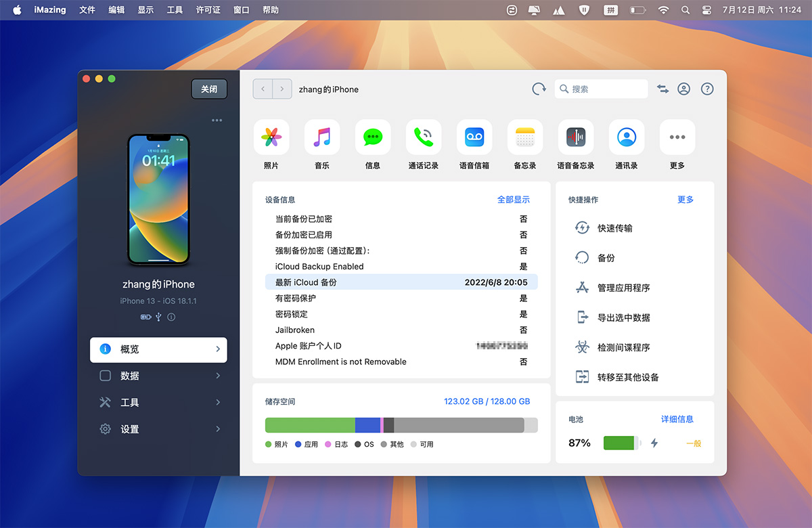
Task: Click the 管理应用程序 App Store icon
Action: pyautogui.click(x=582, y=288)
